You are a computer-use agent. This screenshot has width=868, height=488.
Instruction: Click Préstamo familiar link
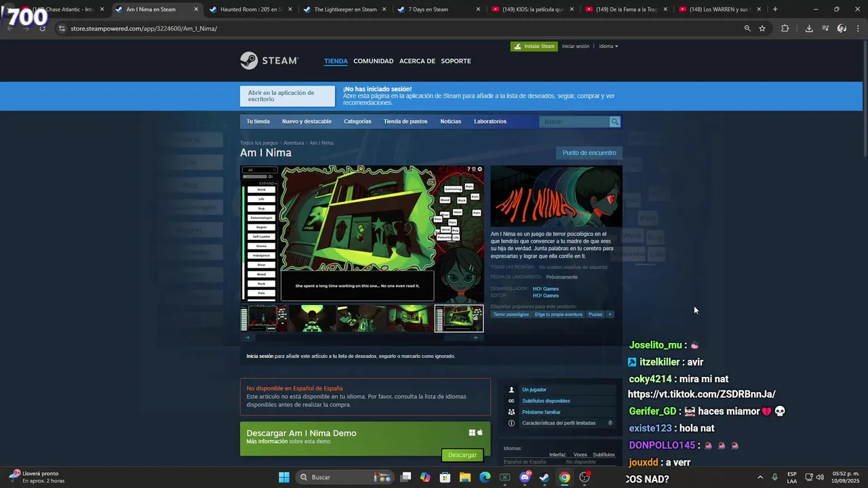541,412
